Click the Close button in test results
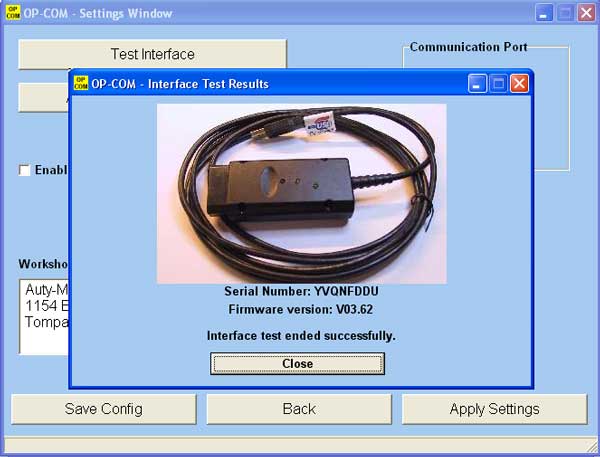 [x=297, y=364]
